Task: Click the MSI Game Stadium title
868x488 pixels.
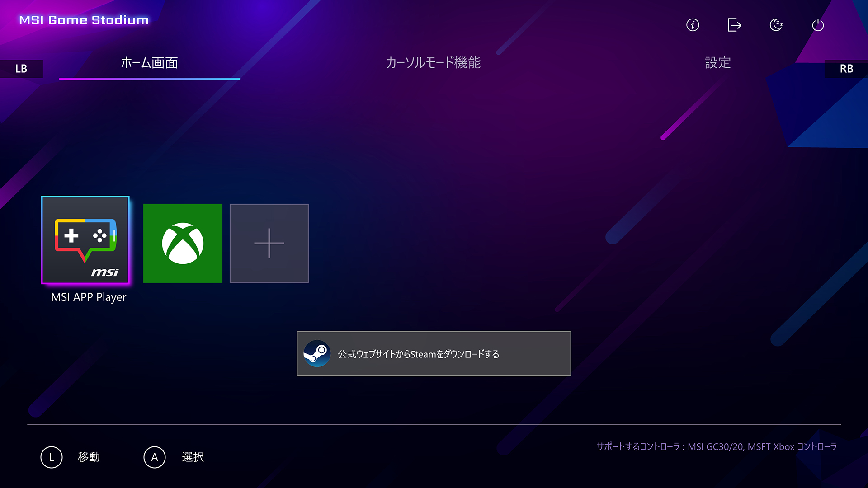Action: 84,20
